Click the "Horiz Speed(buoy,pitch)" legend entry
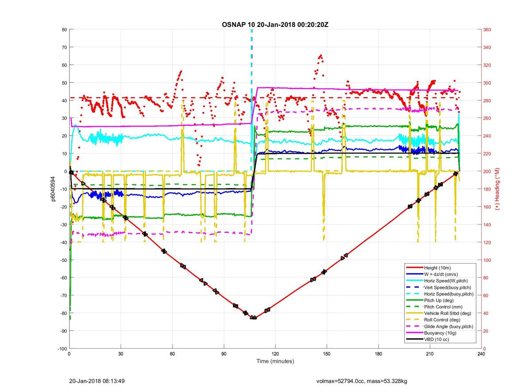Viewport: 532px width, 392px height. point(449,294)
